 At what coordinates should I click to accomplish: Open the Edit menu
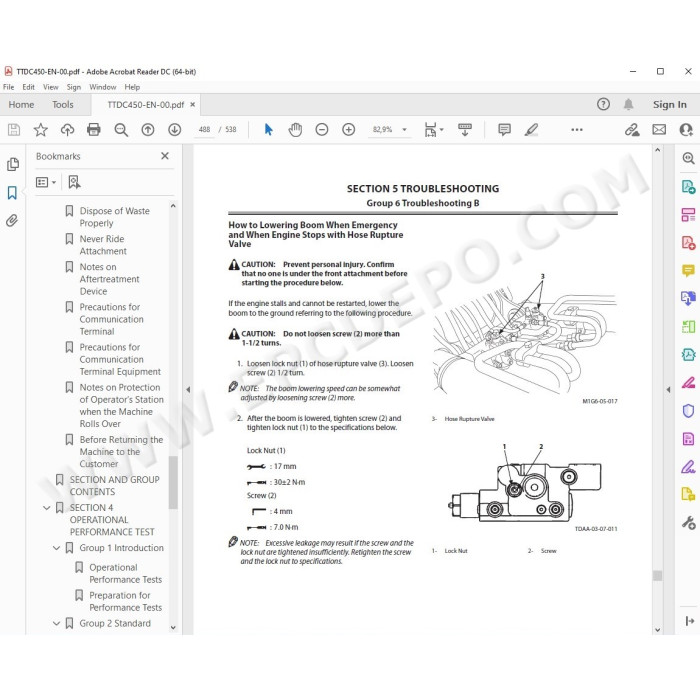(x=29, y=87)
